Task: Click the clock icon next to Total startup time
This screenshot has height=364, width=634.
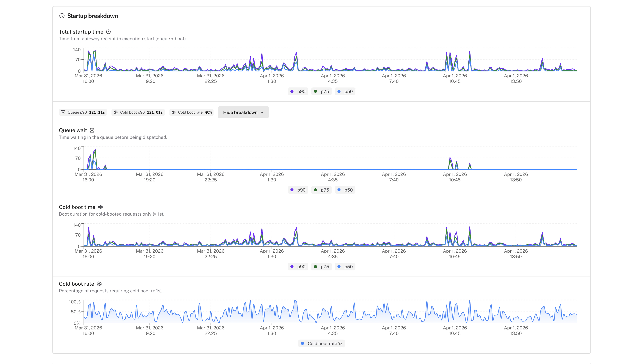Action: coord(108,32)
